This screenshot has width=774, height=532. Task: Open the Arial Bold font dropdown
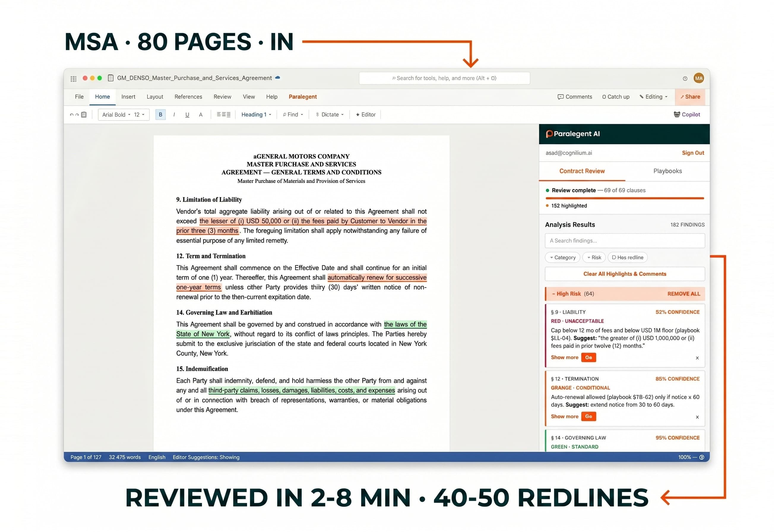pyautogui.click(x=116, y=115)
